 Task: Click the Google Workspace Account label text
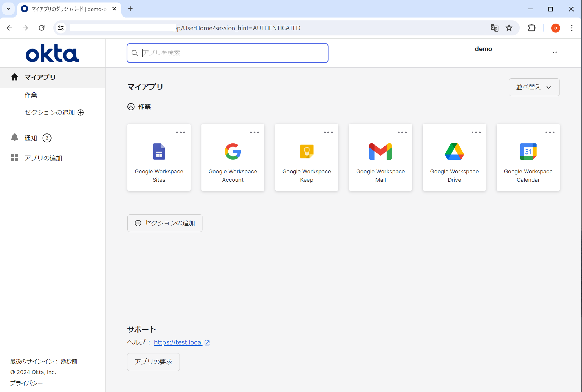[233, 175]
